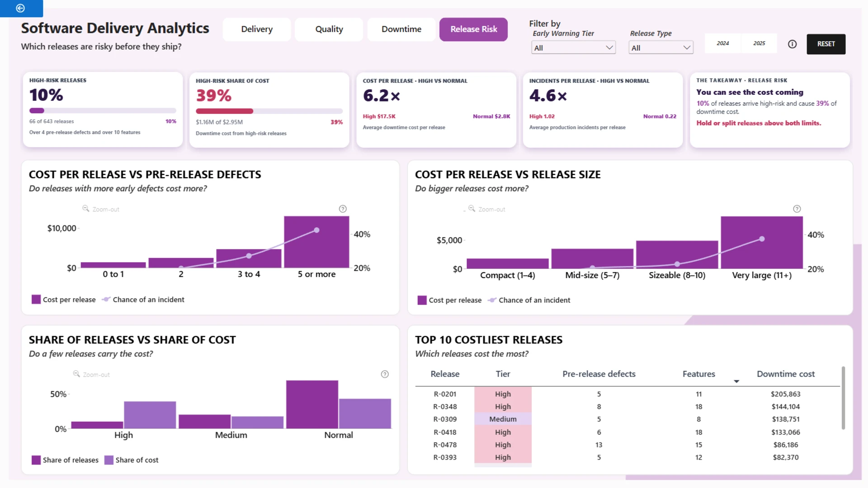Click Share of releases legend swatch
The height and width of the screenshot is (488, 868).
click(36, 460)
